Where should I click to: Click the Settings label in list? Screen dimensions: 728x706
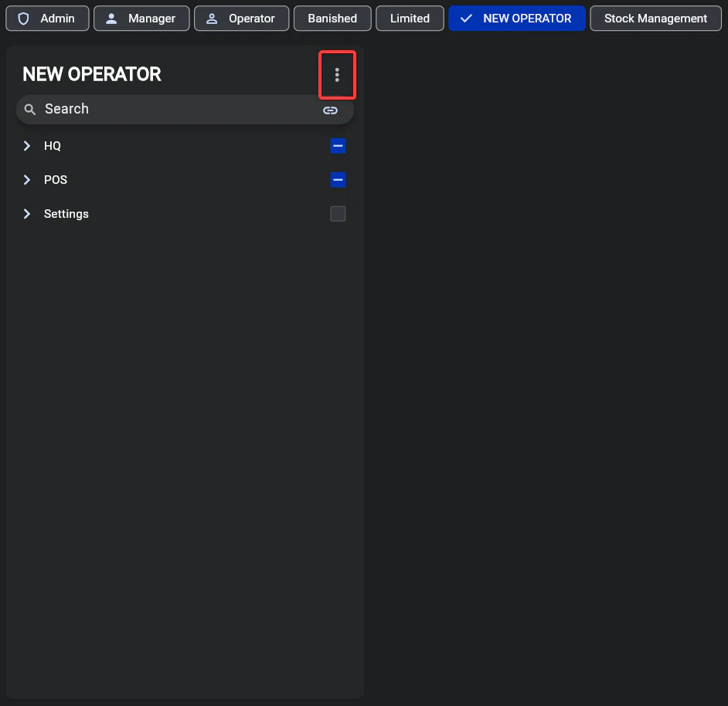point(66,214)
